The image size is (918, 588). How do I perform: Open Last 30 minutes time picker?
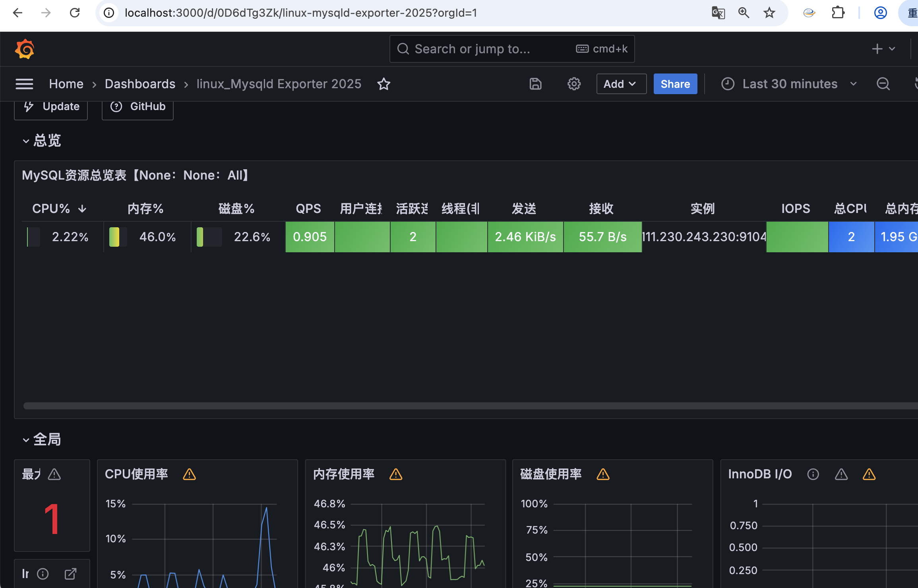tap(789, 84)
